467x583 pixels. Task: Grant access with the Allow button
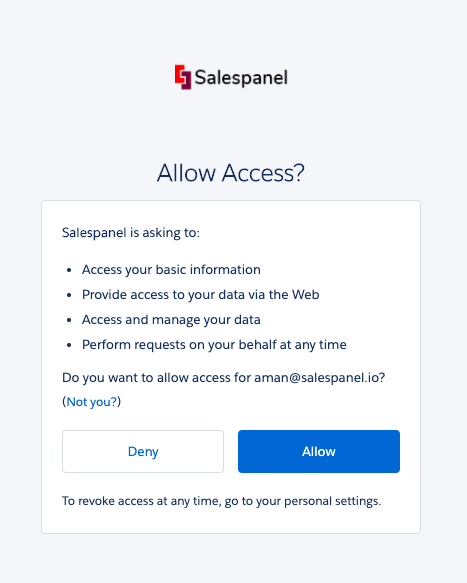319,451
